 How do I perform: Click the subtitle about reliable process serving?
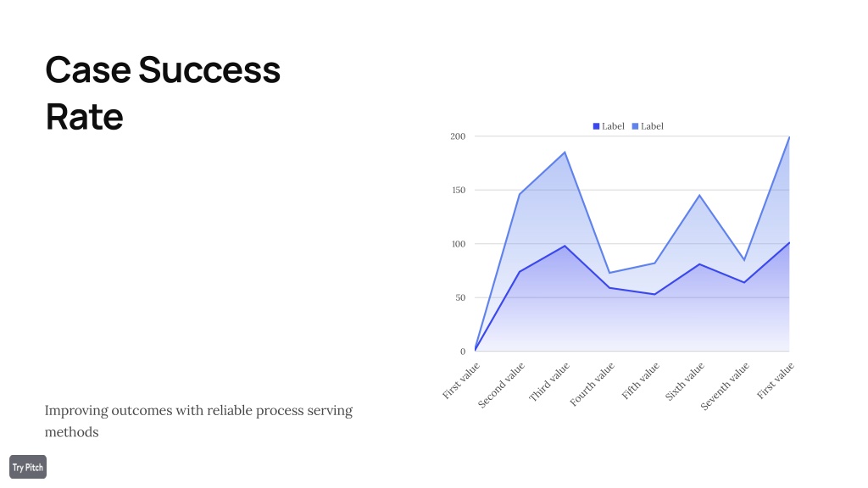click(x=198, y=421)
